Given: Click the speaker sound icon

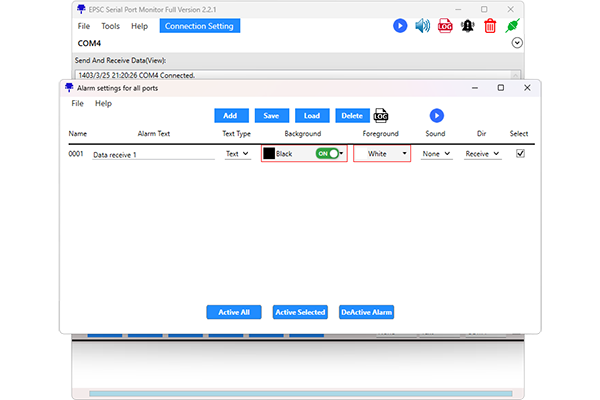Looking at the screenshot, I should 423,26.
